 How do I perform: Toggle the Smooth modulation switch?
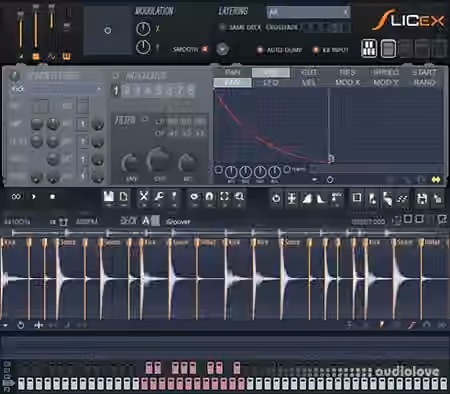point(205,49)
